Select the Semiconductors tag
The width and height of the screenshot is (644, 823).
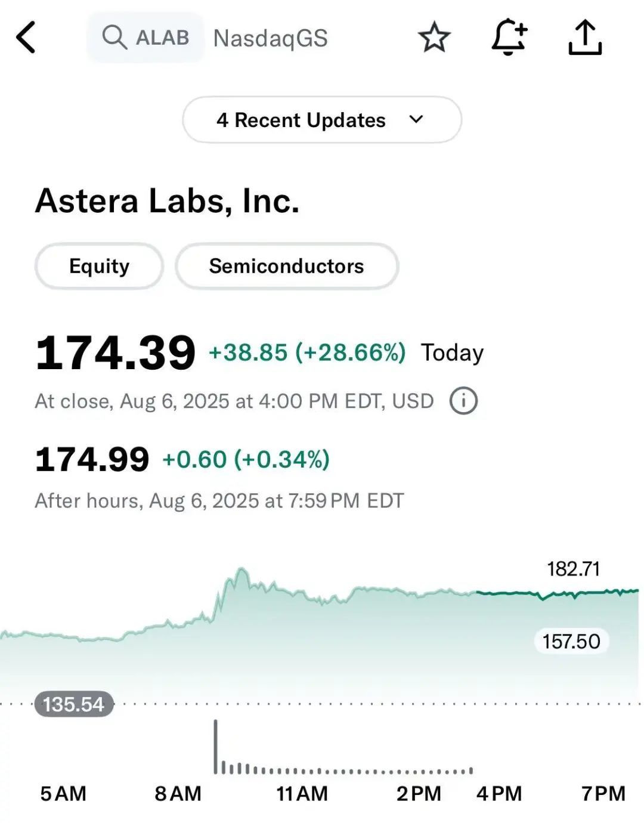click(x=287, y=266)
